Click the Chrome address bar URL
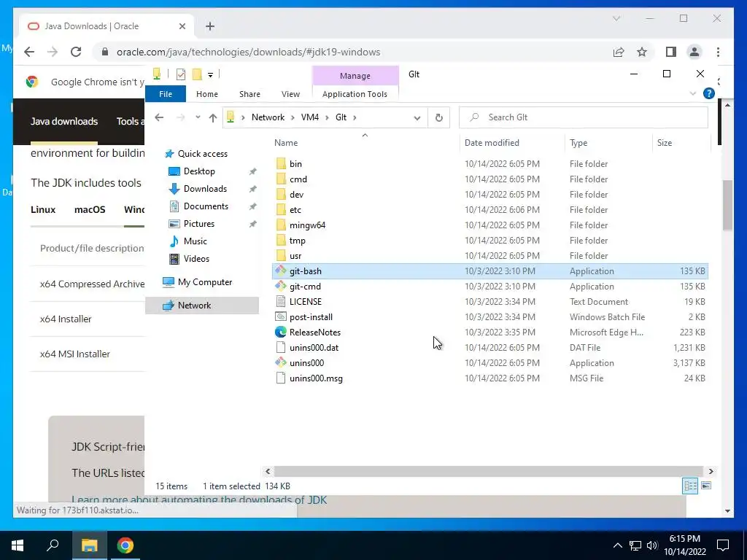 248,52
